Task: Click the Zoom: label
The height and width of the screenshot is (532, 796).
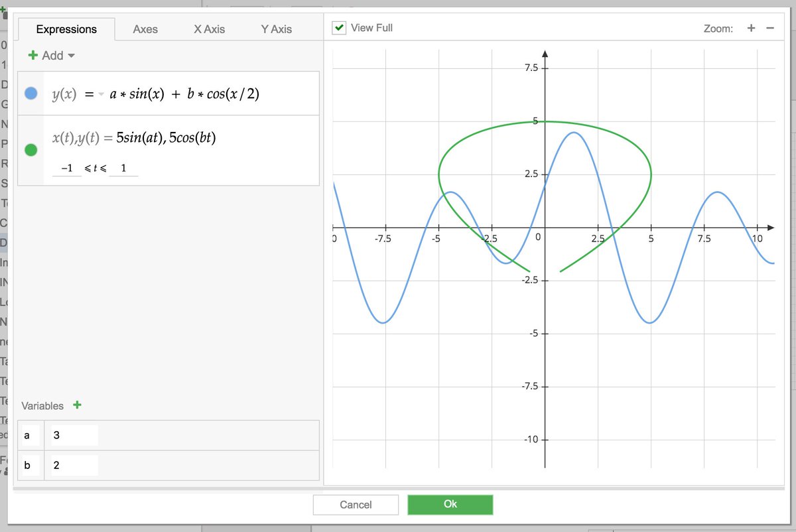Action: (x=718, y=29)
